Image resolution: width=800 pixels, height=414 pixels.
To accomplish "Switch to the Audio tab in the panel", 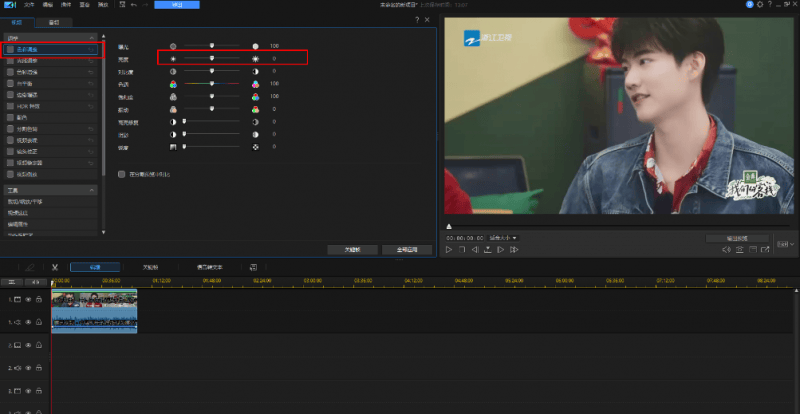I will tap(53, 21).
